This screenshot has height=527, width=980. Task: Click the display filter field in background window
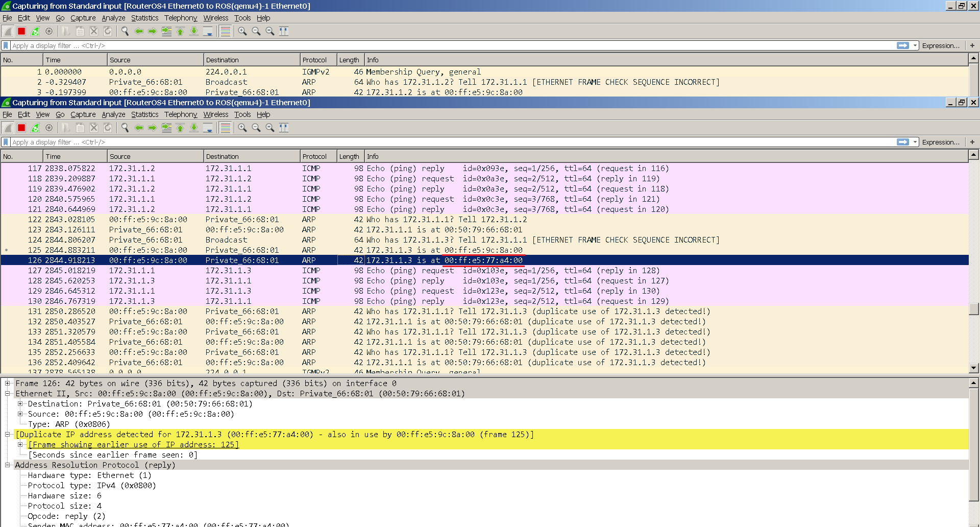[452, 45]
